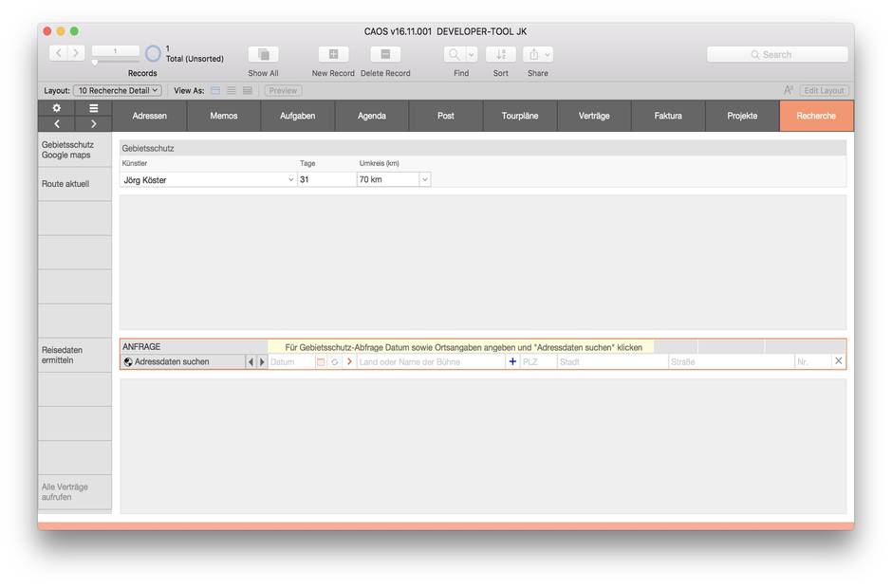The width and height of the screenshot is (892, 588).
Task: Click the PLZ field
Action: coord(539,361)
